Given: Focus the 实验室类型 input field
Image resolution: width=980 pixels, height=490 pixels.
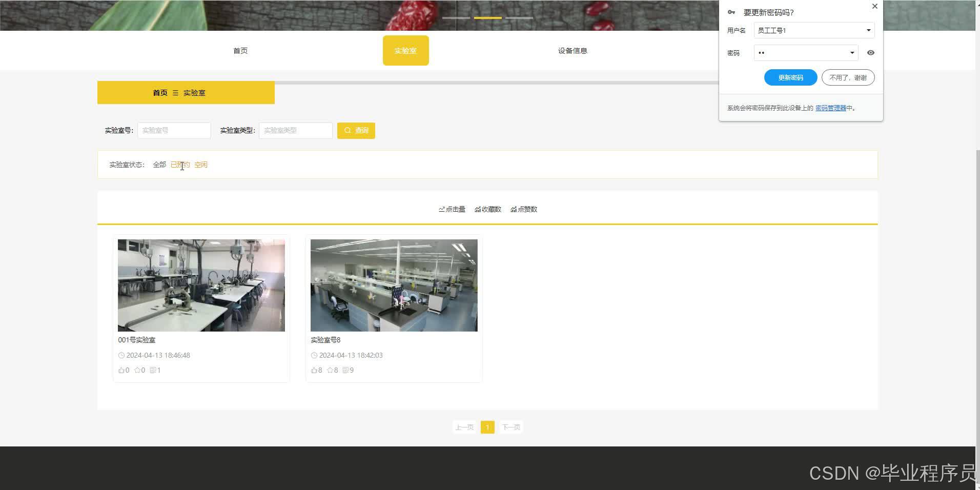Looking at the screenshot, I should pos(296,130).
